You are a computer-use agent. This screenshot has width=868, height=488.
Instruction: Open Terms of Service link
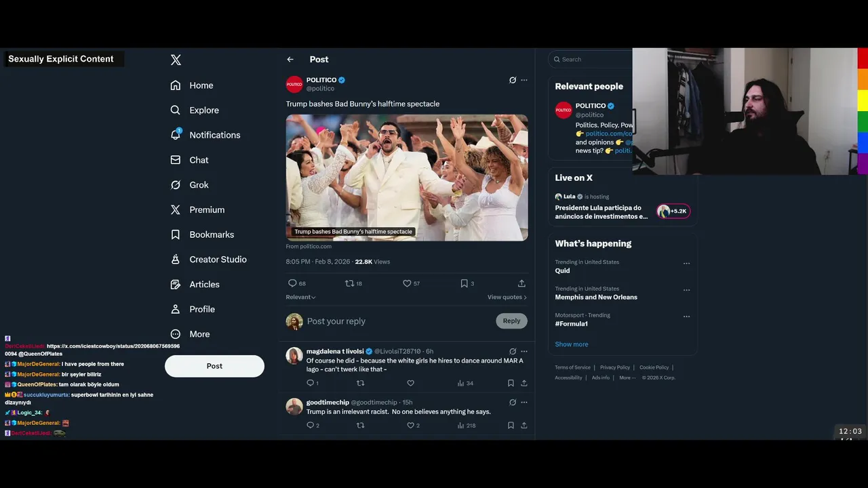click(x=572, y=367)
